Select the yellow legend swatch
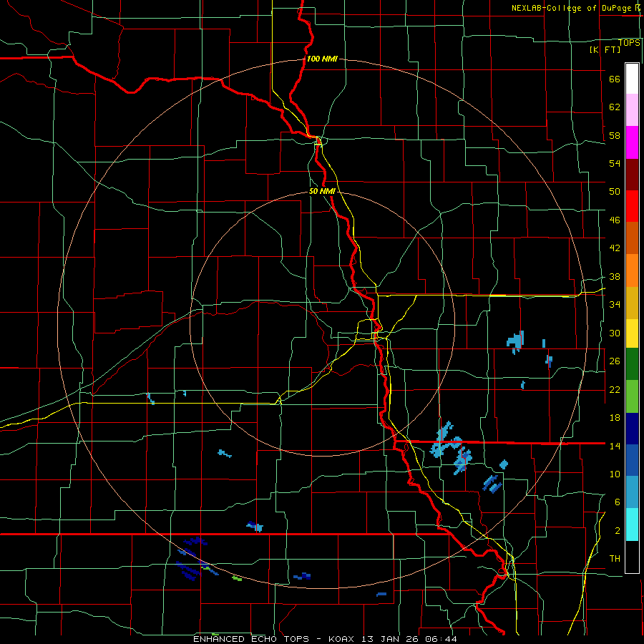The width and height of the screenshot is (644, 644). pyautogui.click(x=632, y=333)
